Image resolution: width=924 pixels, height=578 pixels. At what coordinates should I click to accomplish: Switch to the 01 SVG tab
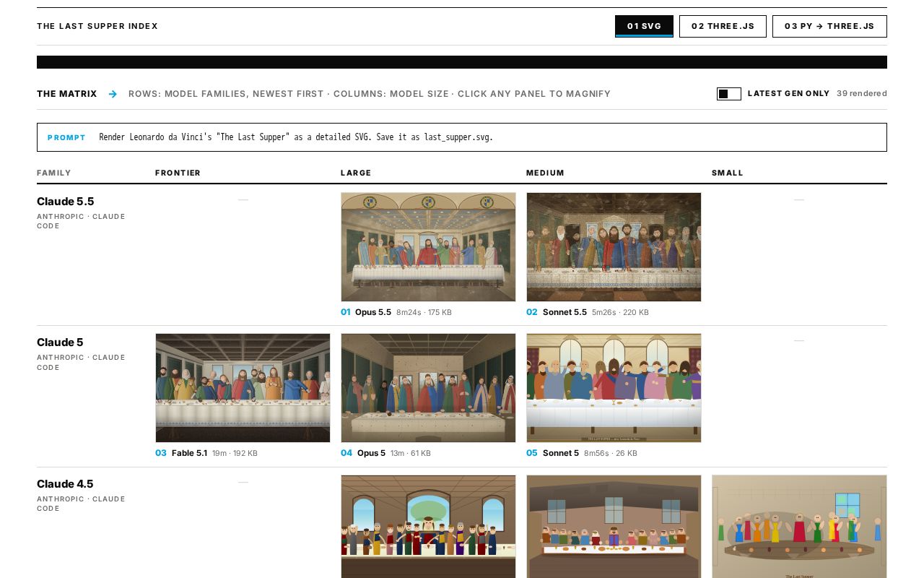pyautogui.click(x=644, y=26)
